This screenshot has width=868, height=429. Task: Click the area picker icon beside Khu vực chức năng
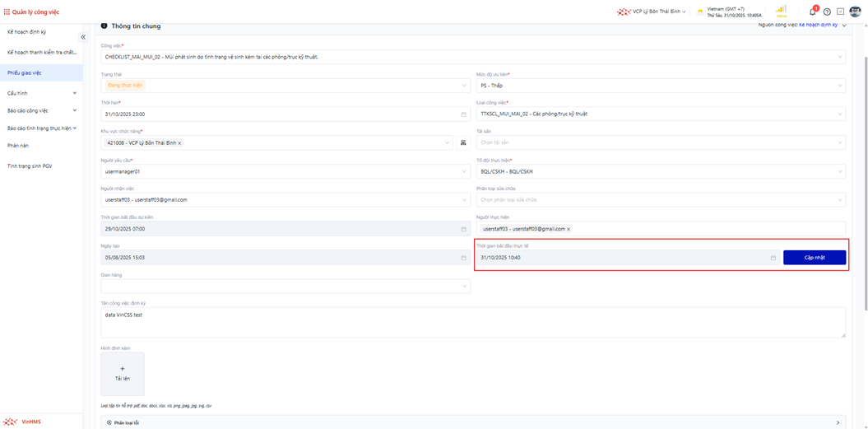[x=463, y=142]
